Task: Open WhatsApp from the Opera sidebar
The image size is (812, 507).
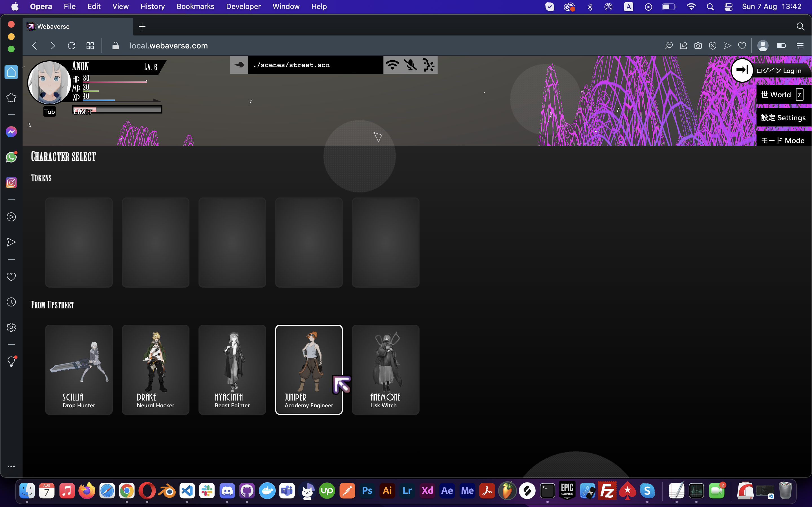Action: 11,157
